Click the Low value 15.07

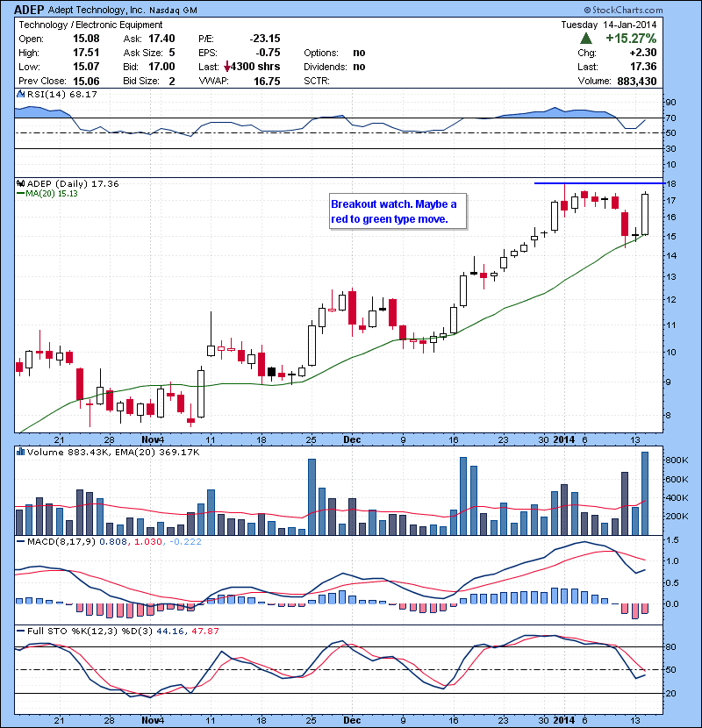(x=86, y=67)
